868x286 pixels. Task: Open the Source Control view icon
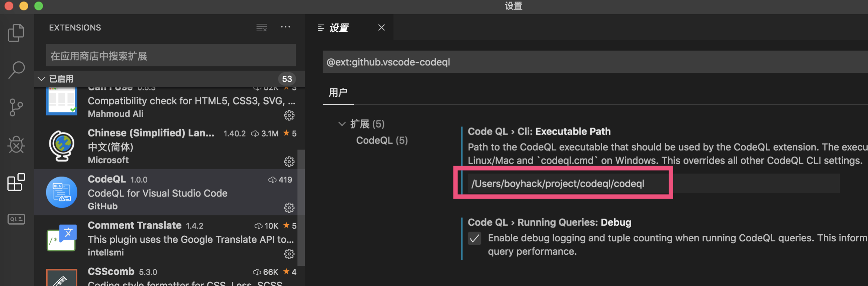[x=16, y=107]
